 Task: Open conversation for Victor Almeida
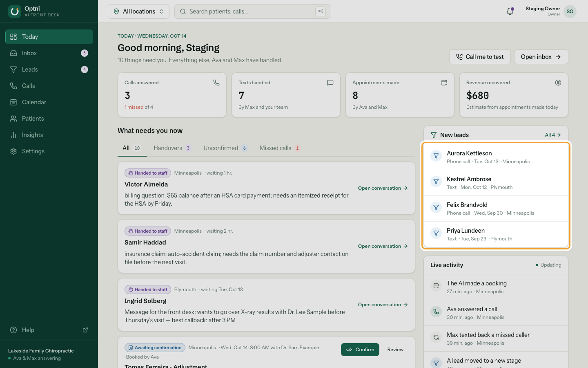383,188
